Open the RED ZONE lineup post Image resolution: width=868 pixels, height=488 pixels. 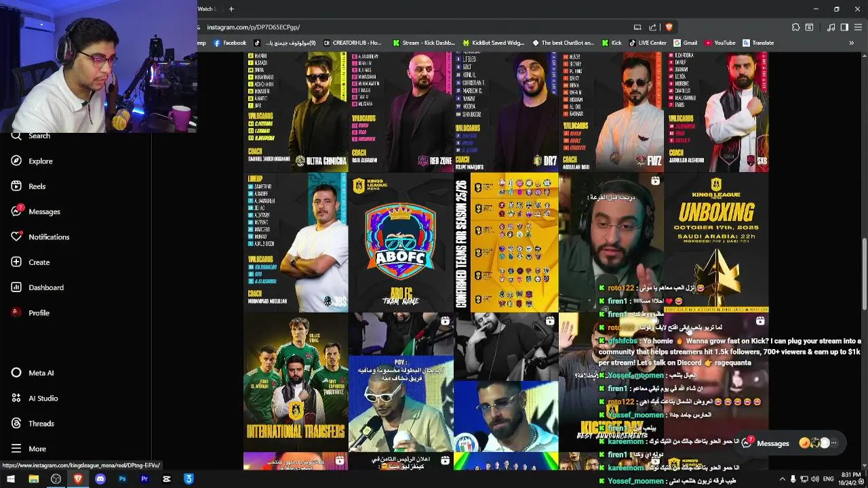(401, 111)
